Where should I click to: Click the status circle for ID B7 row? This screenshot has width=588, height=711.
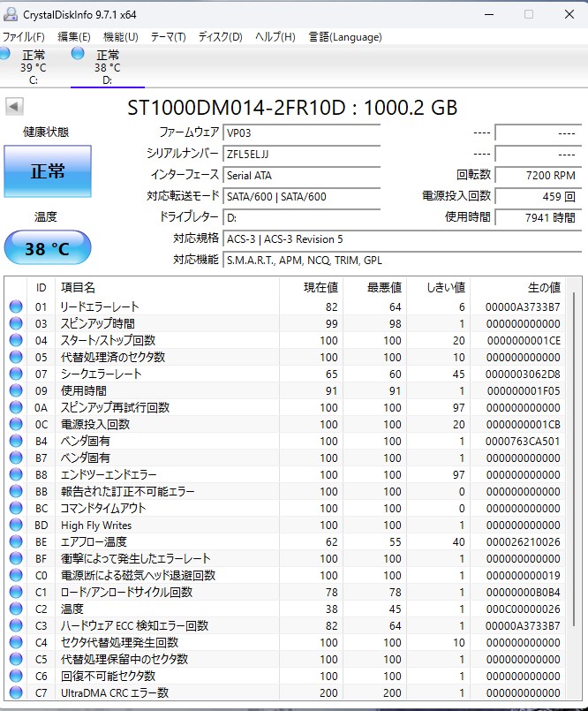pos(16,458)
